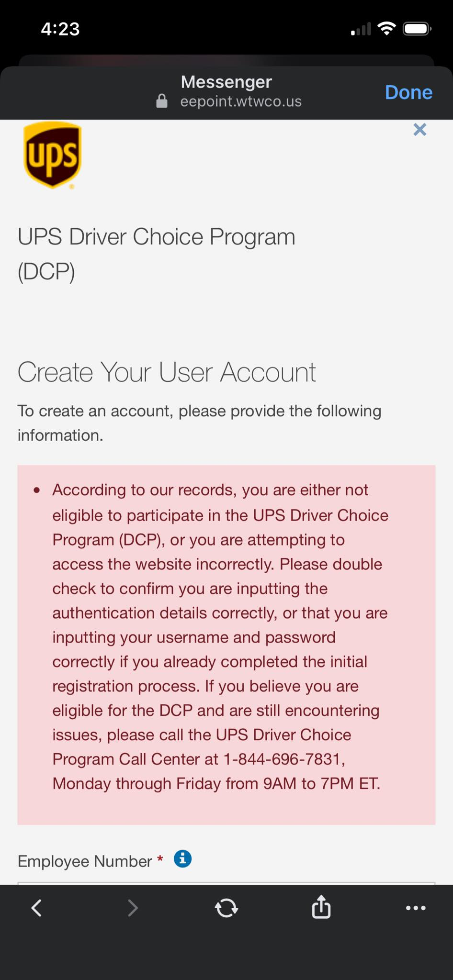The height and width of the screenshot is (980, 453).
Task: Tap the lock icon beside the URL
Action: tap(162, 101)
